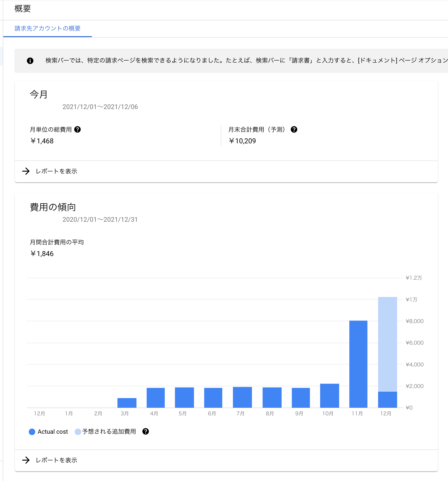Click the ¥8,000 axis label
This screenshot has width=448, height=481.
click(x=415, y=321)
